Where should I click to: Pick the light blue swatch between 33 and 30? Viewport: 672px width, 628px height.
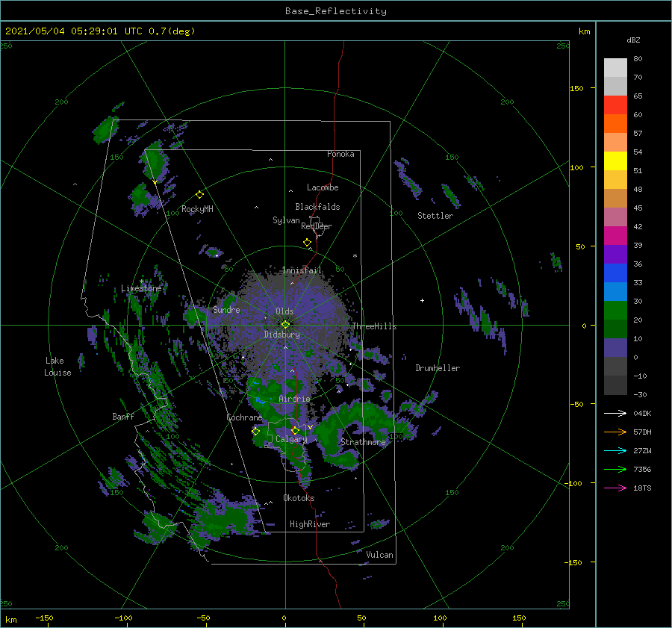coord(615,292)
